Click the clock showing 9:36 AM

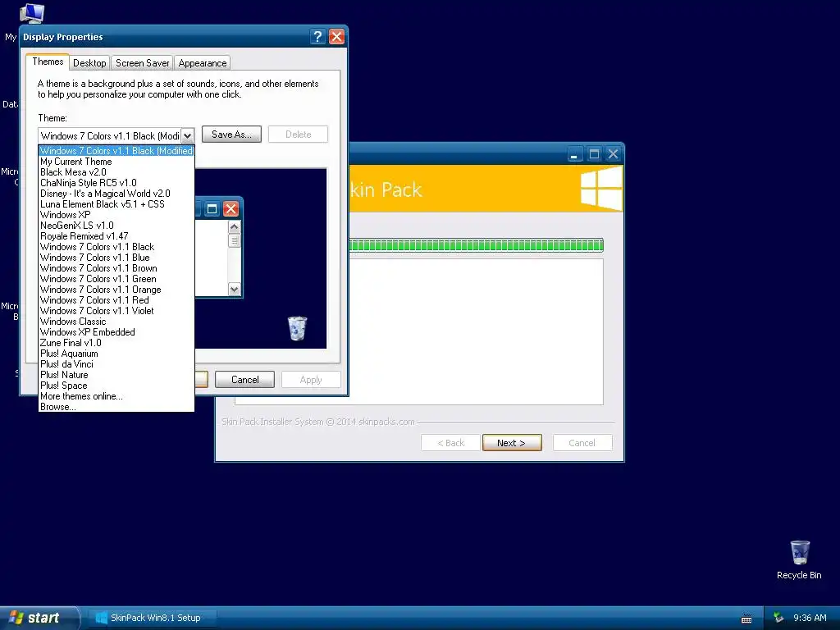[810, 618]
